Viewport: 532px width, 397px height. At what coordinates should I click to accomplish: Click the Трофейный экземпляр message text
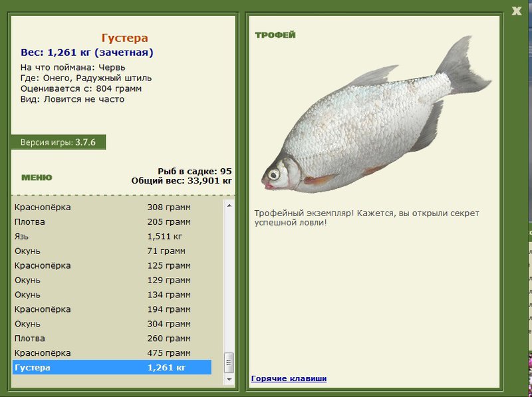[367, 218]
